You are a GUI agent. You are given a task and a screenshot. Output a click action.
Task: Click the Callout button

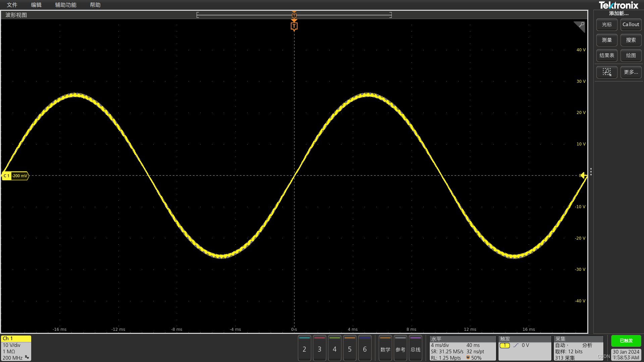[631, 24]
